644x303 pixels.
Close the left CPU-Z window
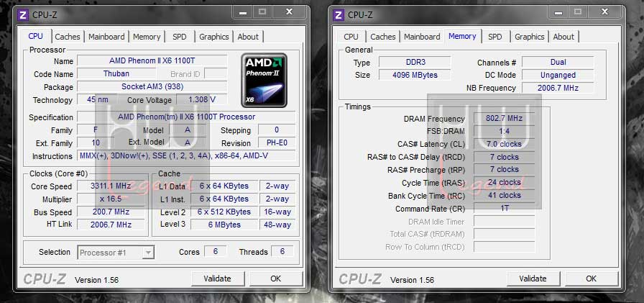pos(289,12)
